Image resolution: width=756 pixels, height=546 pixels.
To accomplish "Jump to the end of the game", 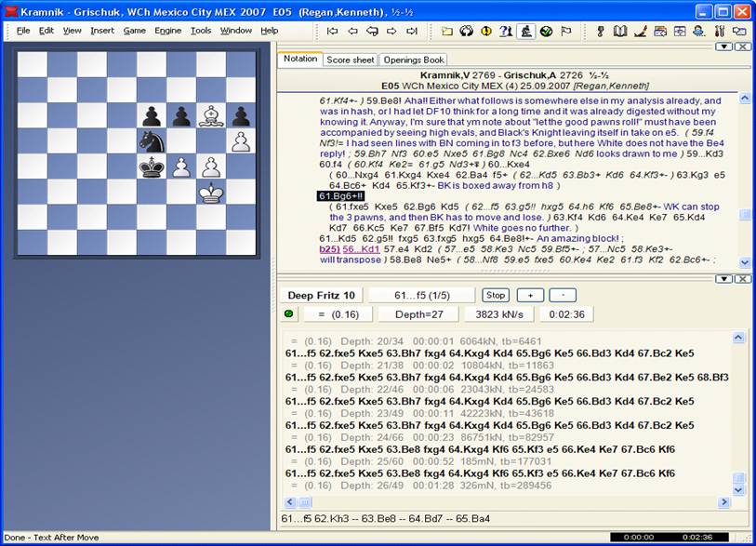I will [x=412, y=31].
